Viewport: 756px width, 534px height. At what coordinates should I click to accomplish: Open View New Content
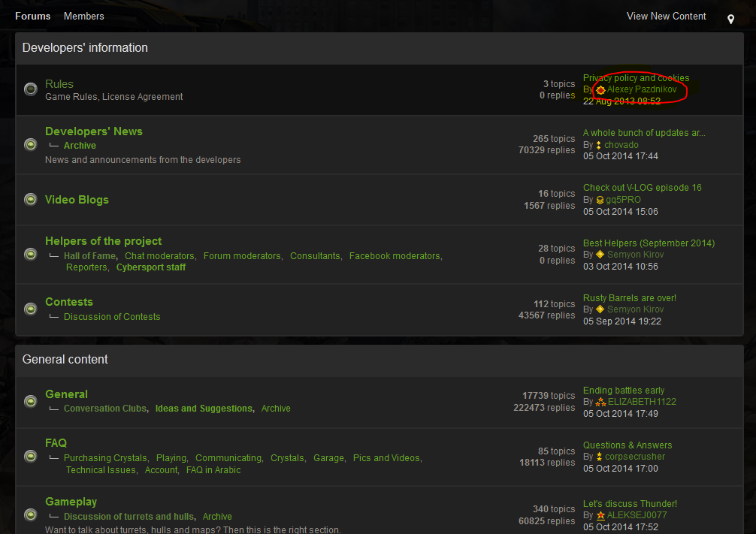666,16
